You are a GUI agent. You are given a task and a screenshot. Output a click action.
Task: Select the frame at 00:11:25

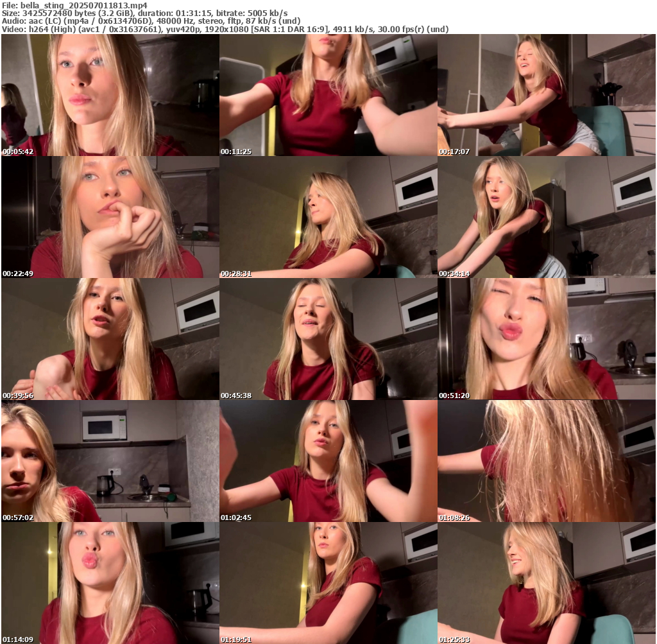[328, 95]
